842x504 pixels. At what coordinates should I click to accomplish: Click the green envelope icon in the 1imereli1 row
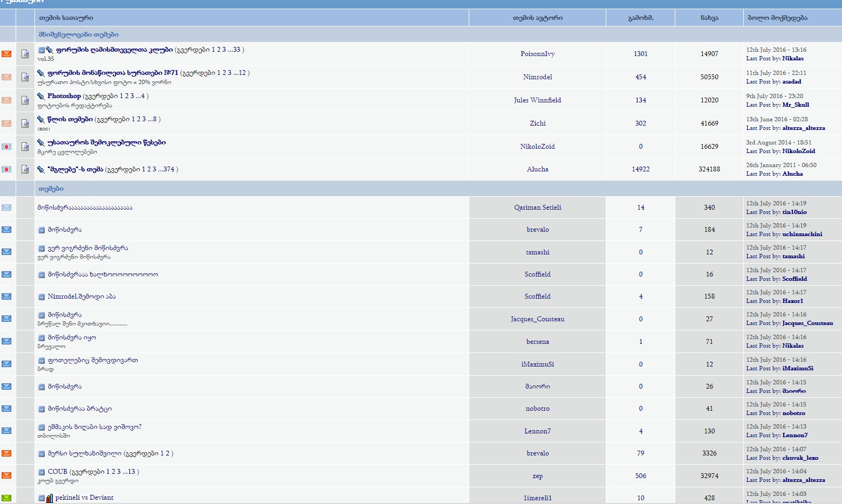(6, 498)
